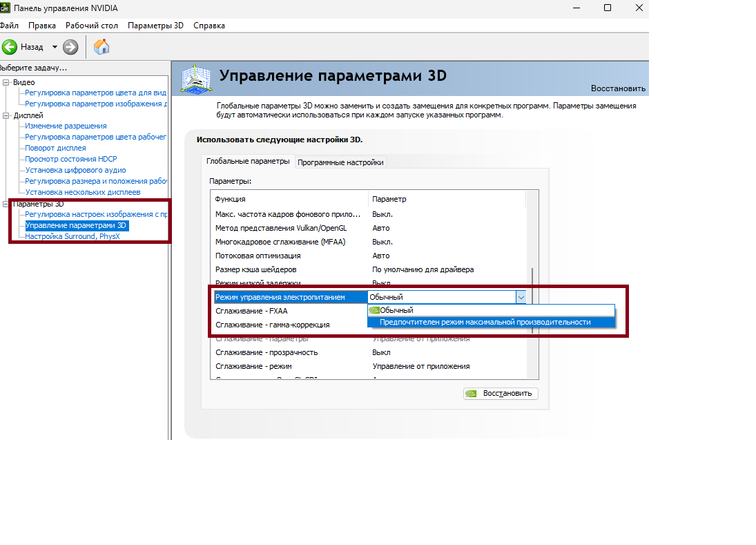Open the Home page icon in toolbar

pos(101,47)
